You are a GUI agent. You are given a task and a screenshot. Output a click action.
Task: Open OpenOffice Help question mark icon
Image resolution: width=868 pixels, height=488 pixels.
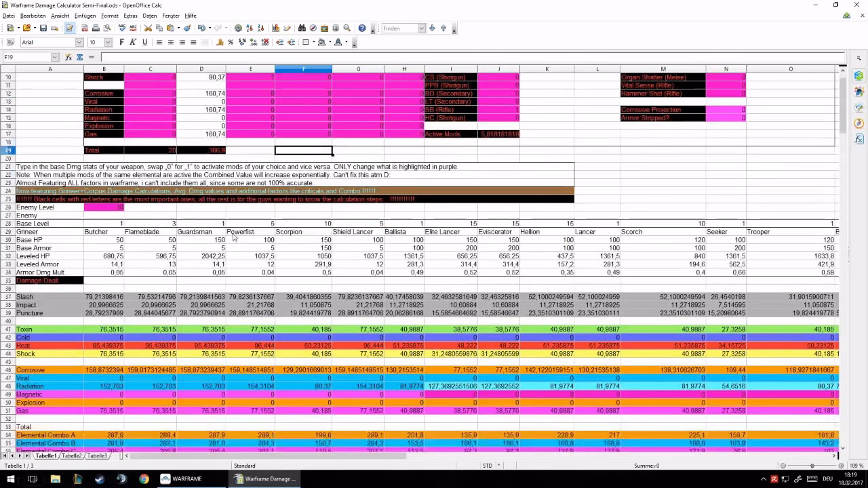pyautogui.click(x=362, y=28)
